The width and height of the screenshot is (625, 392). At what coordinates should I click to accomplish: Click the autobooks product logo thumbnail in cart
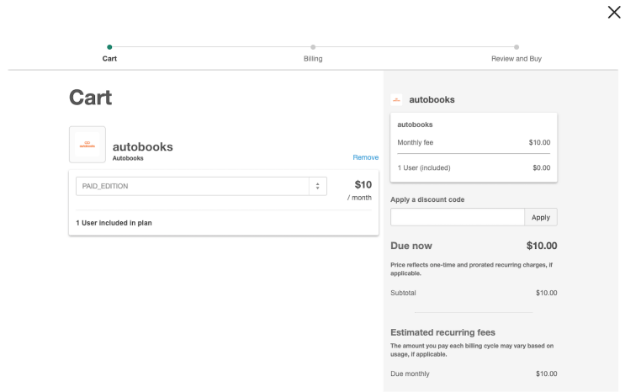87,144
